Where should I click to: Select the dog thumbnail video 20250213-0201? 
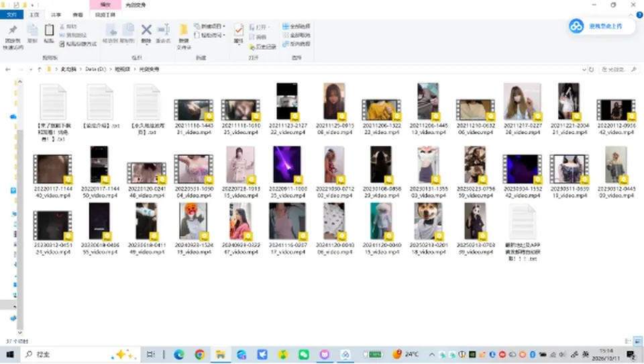[428, 229]
